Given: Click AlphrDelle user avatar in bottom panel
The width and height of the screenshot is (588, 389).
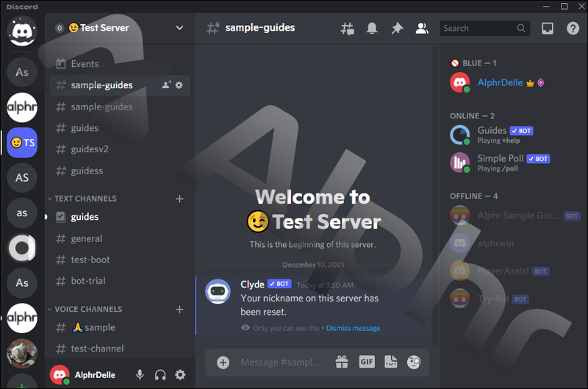Looking at the screenshot, I should click(60, 374).
